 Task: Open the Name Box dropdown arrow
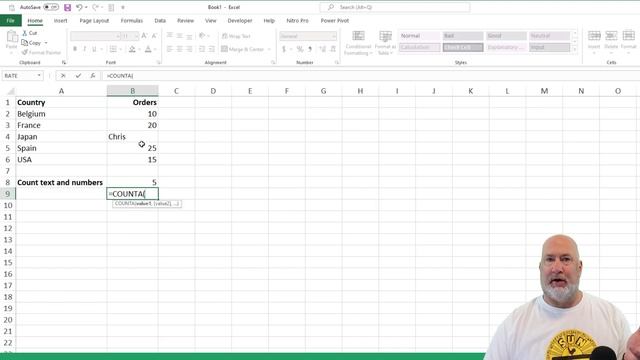click(x=39, y=76)
